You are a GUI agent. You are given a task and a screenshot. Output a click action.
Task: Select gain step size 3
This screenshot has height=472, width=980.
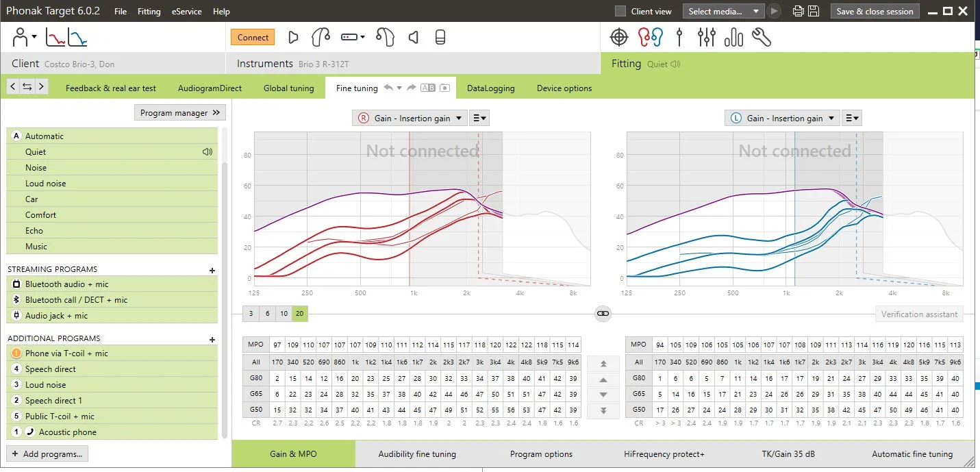click(251, 314)
